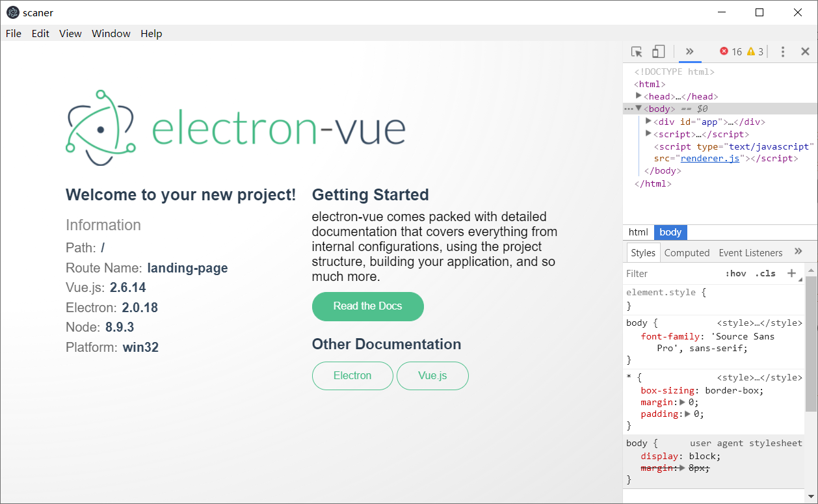Click the landing-page route name value

point(187,268)
